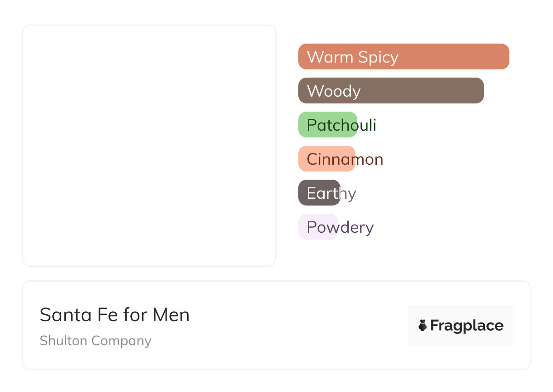The width and height of the screenshot is (553, 392).
Task: Click the 'Earthy' label text
Action: pos(331,193)
